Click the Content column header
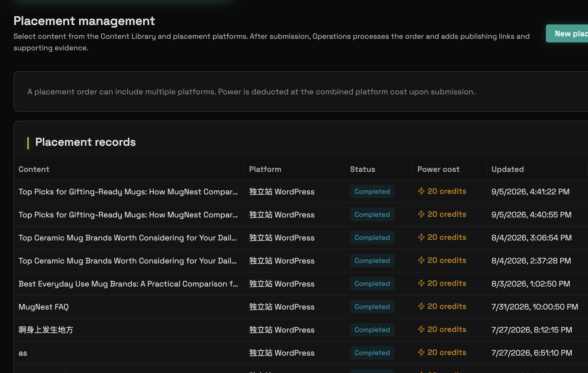 point(34,169)
